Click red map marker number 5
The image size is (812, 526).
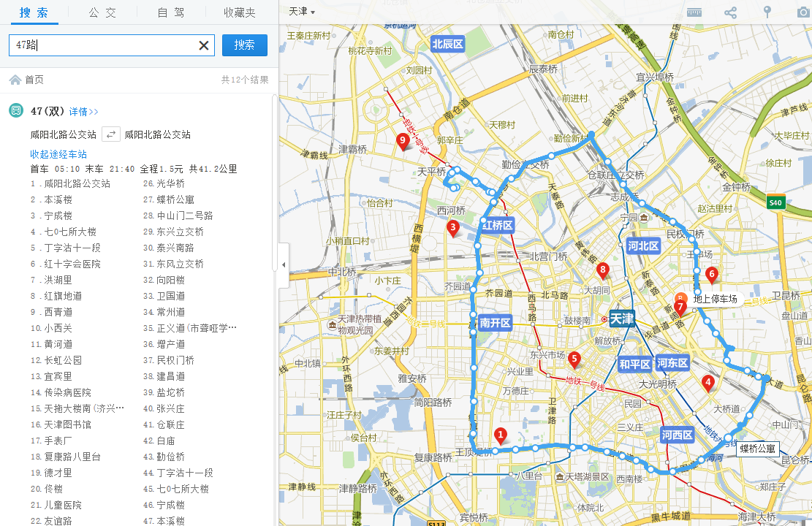click(574, 359)
